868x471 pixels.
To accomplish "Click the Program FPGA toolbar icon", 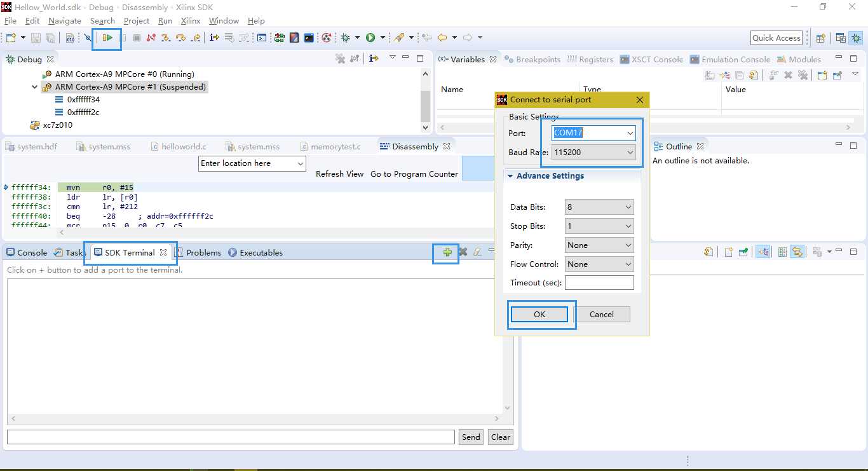I will (279, 38).
